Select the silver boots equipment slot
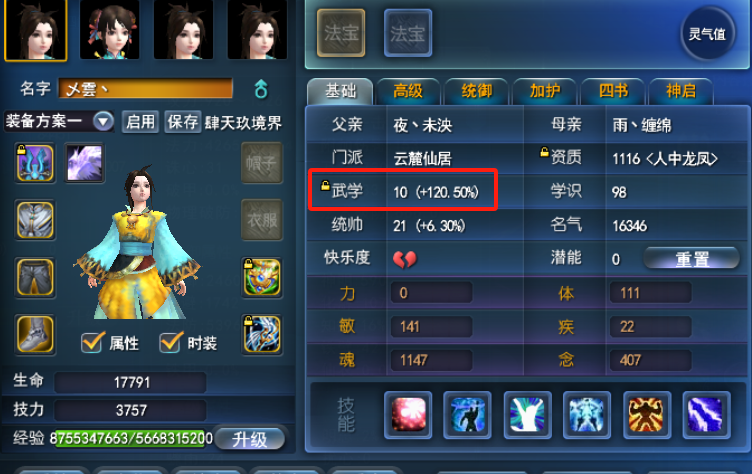 coord(35,334)
